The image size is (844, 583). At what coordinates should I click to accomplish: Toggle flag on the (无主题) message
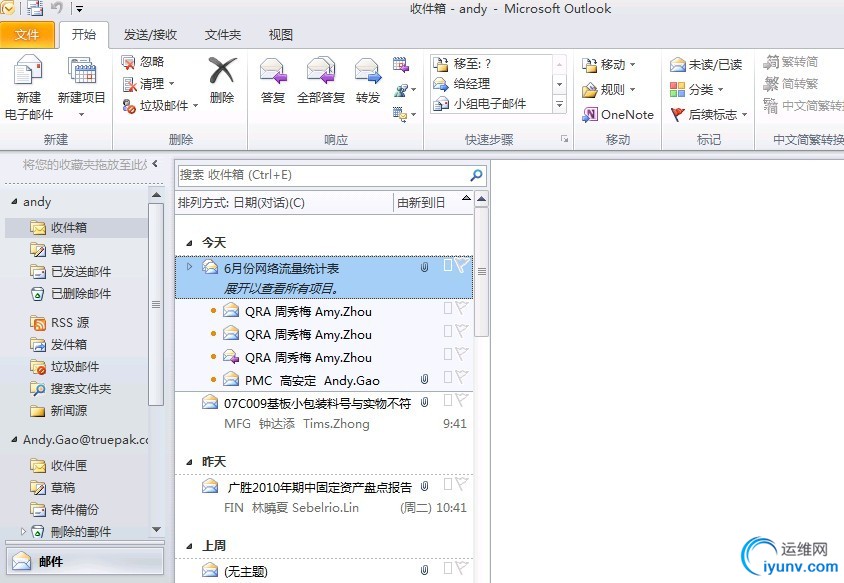[x=462, y=567]
